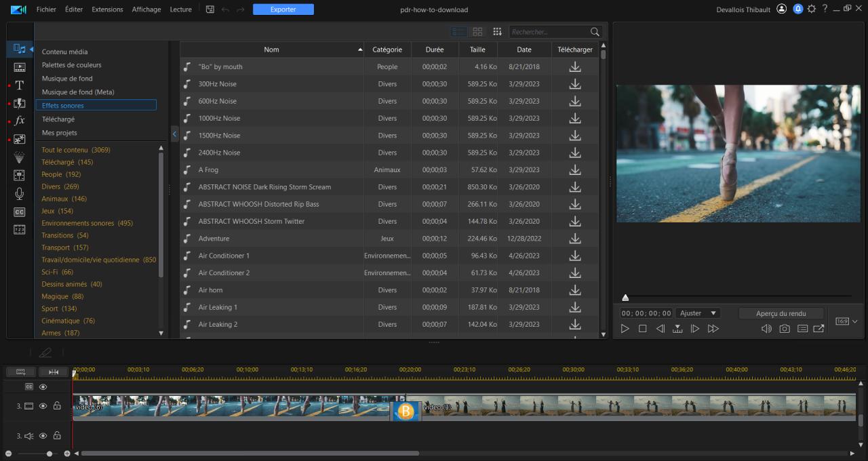Click the notification bell icon
The height and width of the screenshot is (461, 868).
[x=797, y=9]
